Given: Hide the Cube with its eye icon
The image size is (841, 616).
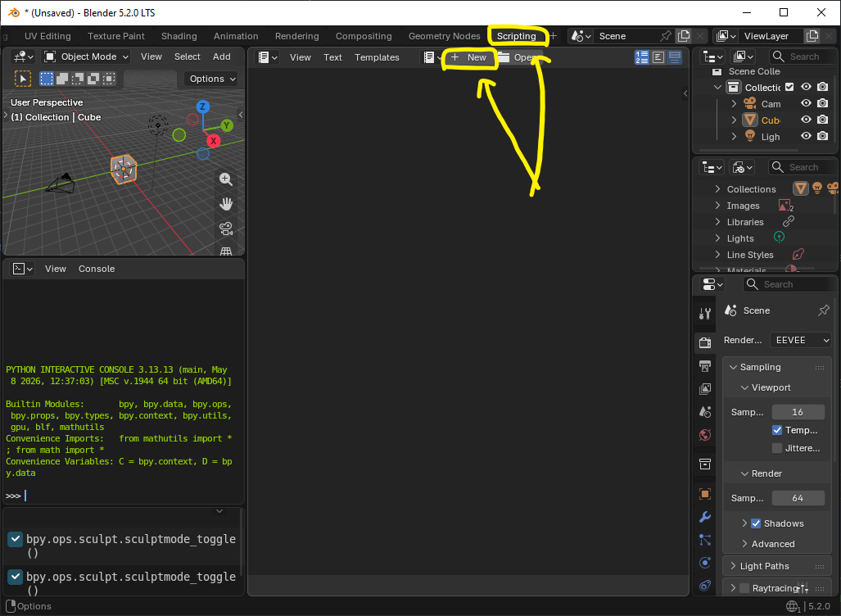Looking at the screenshot, I should [806, 120].
